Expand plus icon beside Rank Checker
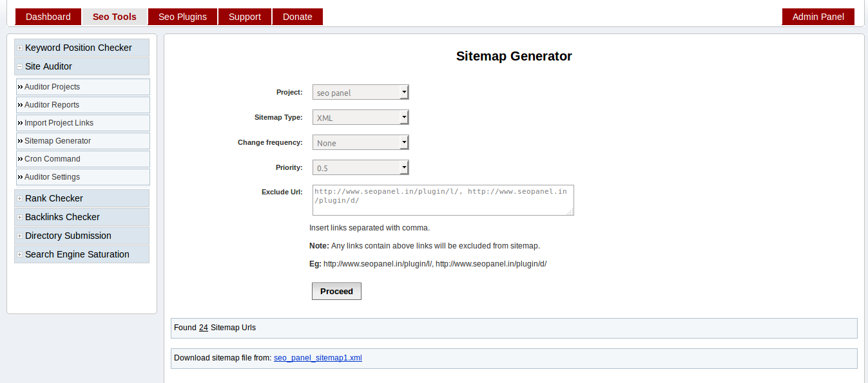The image size is (868, 383). click(20, 198)
